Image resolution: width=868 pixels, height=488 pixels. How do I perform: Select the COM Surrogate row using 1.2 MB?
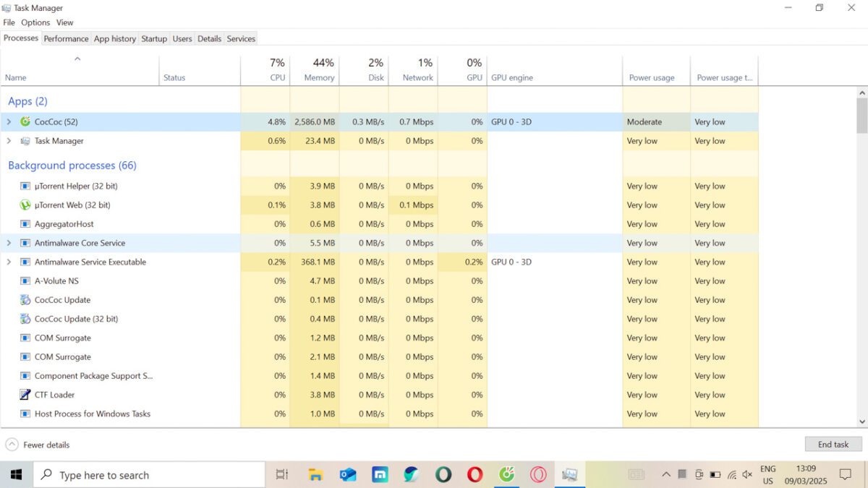[379, 338]
